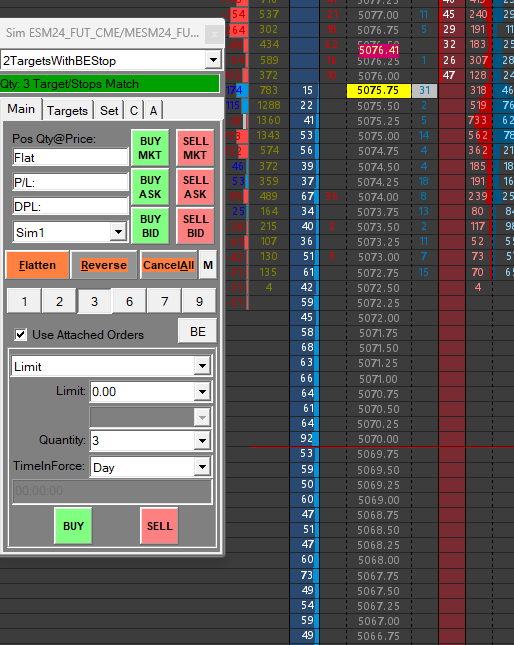
Task: Click SELL BID button
Action: click(x=195, y=226)
